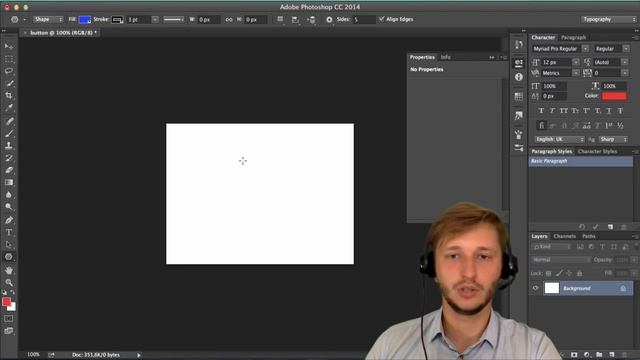Open the Sharp anti-aliasing dropdown

pyautogui.click(x=613, y=139)
